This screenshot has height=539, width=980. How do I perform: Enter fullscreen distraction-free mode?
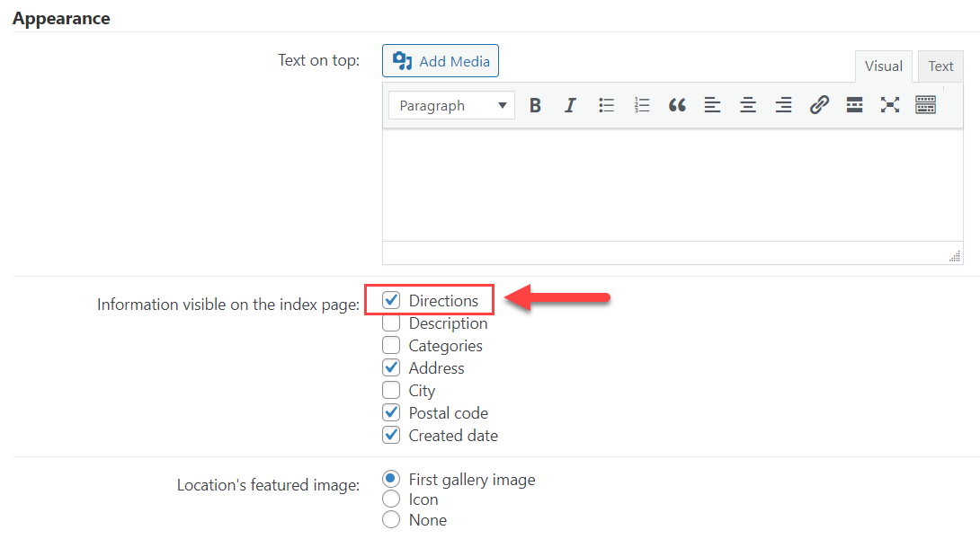[890, 105]
